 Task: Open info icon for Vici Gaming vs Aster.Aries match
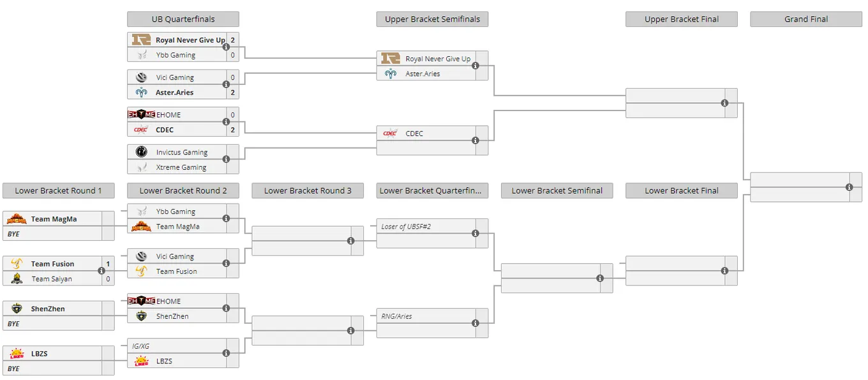[x=226, y=84]
